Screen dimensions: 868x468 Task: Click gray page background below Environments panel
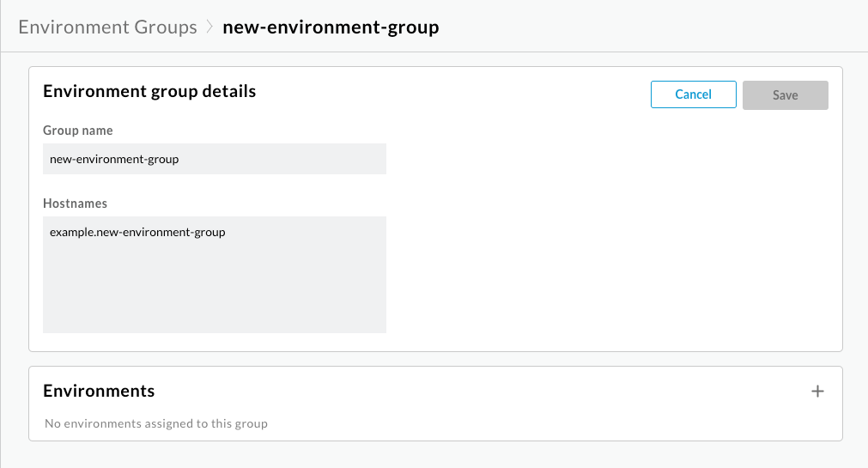pos(429,456)
